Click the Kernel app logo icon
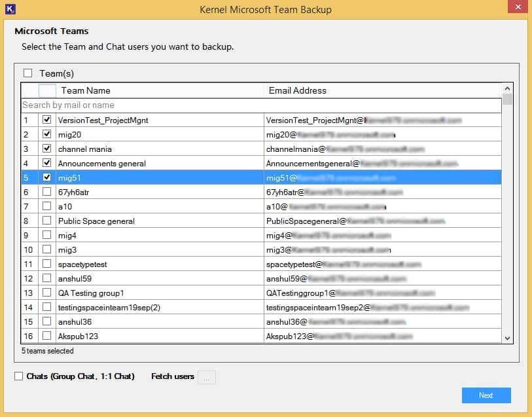The width and height of the screenshot is (532, 417). [x=10, y=9]
